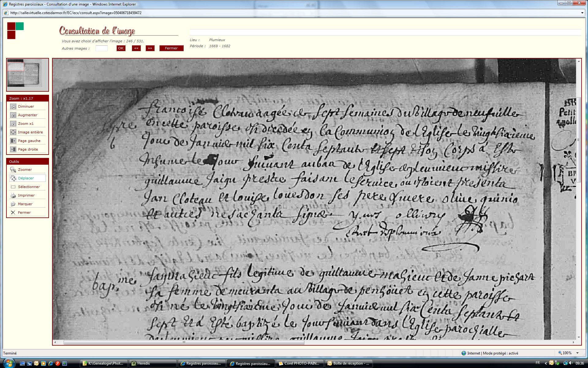Show whole page with Image entière
Screen dimensions: 588x368
coord(13,132)
